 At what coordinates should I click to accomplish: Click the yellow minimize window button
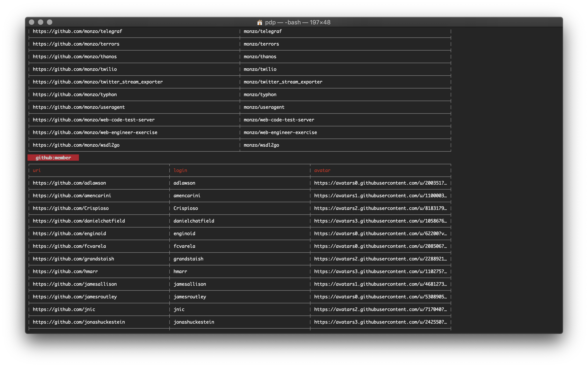(41, 22)
